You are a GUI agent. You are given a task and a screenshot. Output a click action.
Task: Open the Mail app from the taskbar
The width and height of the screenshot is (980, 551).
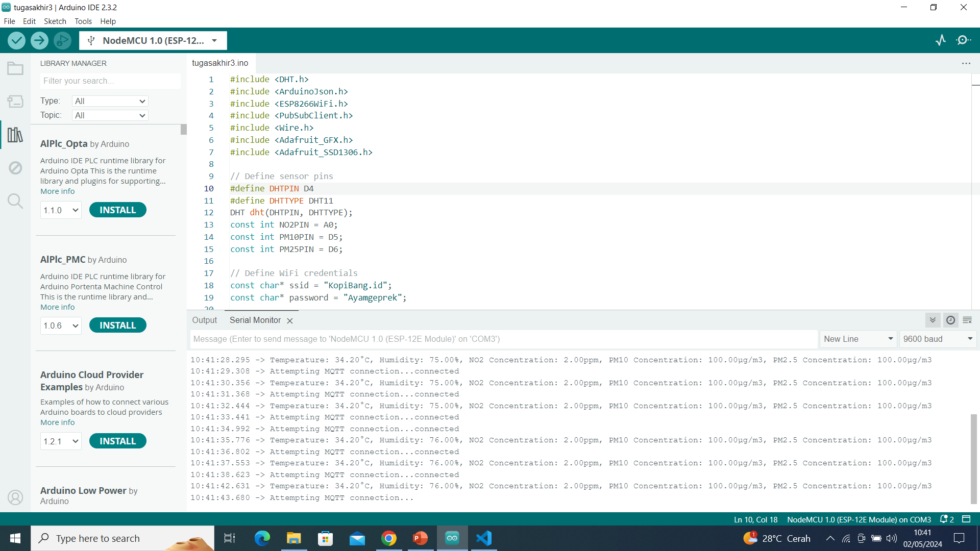coord(357,538)
